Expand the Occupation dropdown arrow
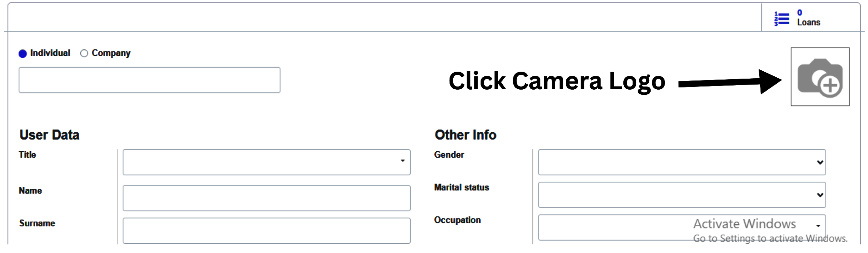This screenshot has width=868, height=253. tap(818, 226)
